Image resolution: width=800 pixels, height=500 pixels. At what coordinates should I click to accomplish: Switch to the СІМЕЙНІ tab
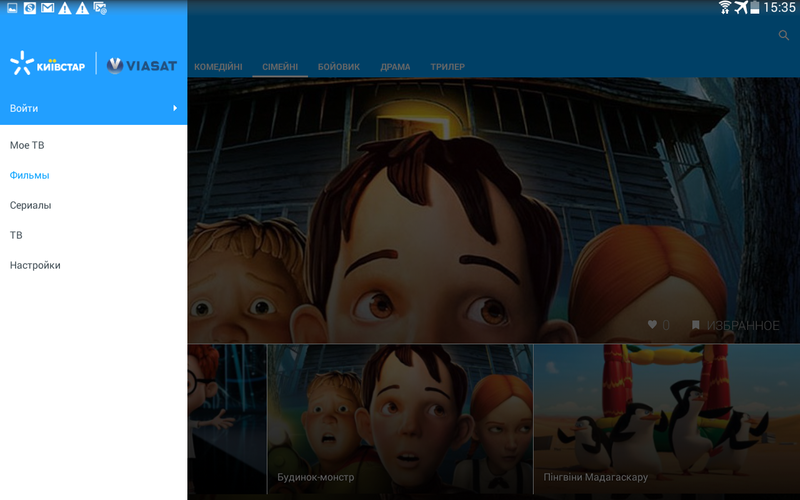[280, 67]
